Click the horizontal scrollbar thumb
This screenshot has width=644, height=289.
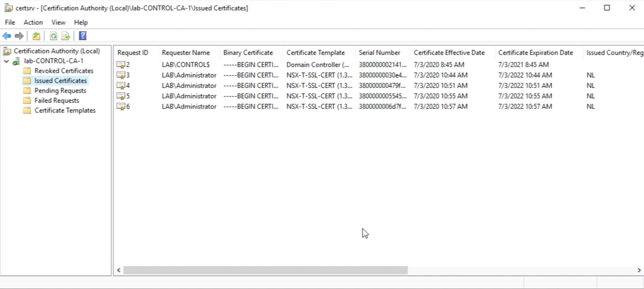[265, 270]
